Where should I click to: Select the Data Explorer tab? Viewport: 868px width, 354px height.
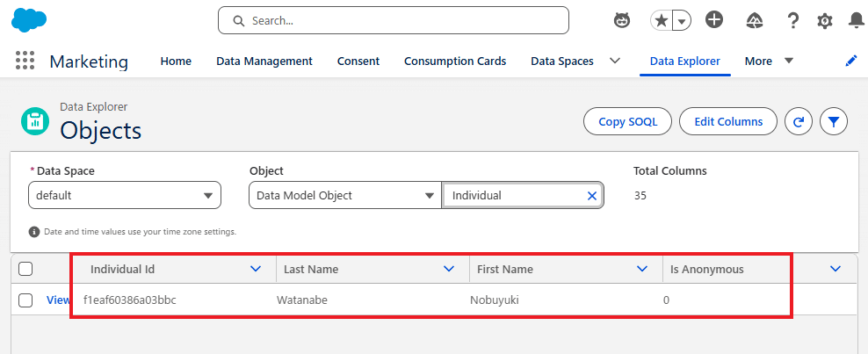(x=684, y=61)
